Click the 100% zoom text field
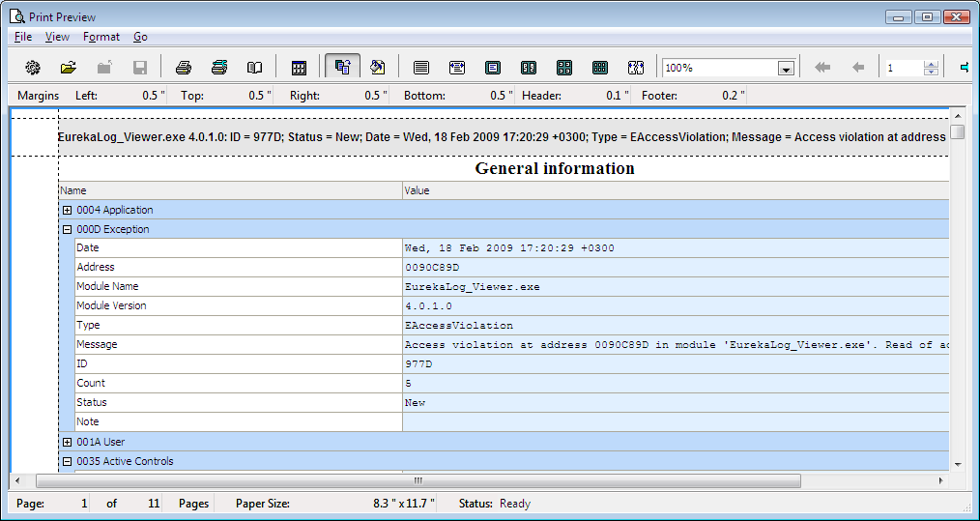Image resolution: width=980 pixels, height=521 pixels. 719,69
